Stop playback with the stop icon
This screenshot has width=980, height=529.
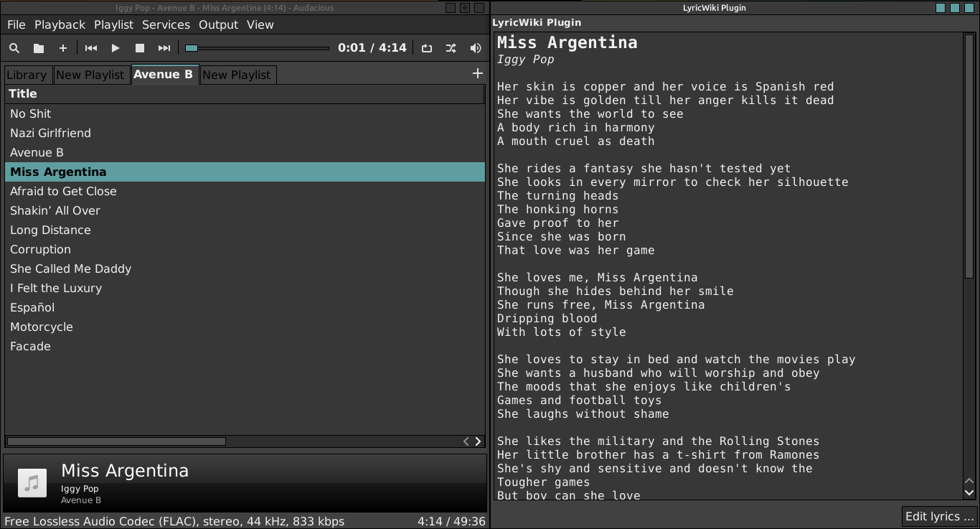tap(139, 47)
